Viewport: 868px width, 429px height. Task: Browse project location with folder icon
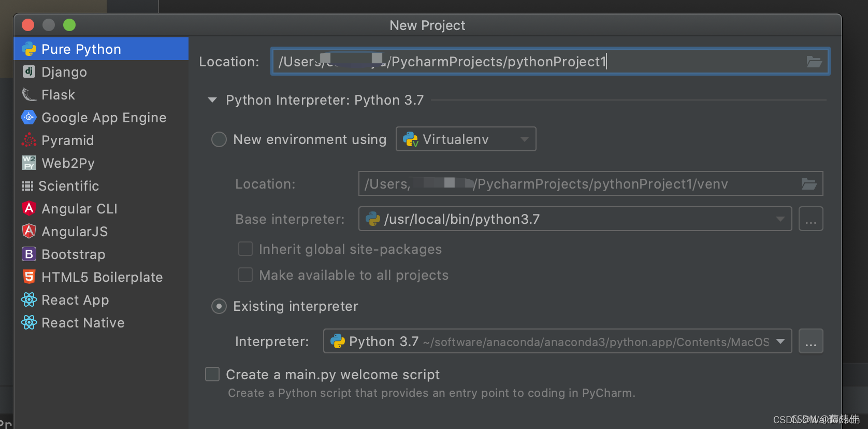coord(814,62)
